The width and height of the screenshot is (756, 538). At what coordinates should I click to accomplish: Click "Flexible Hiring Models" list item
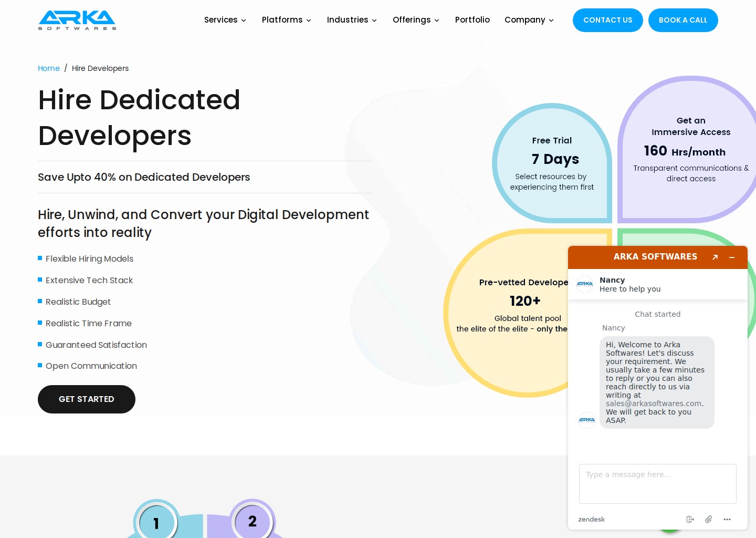[x=89, y=258]
